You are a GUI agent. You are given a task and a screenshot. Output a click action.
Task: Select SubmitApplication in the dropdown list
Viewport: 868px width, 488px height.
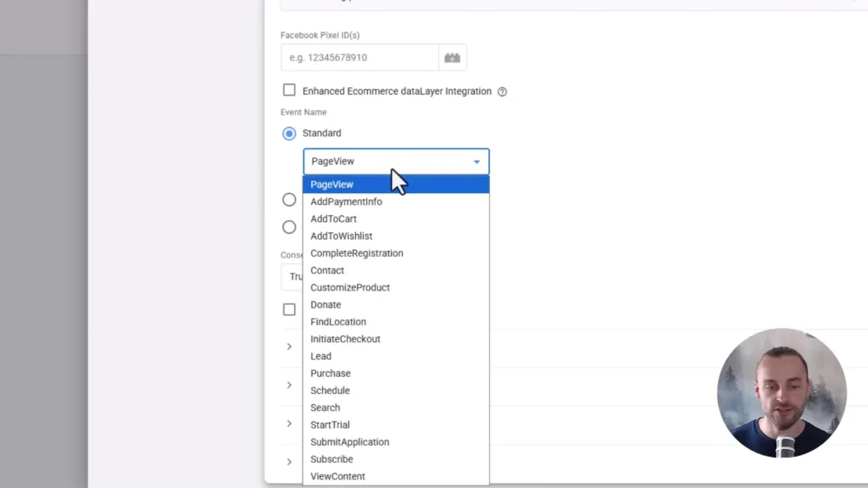click(x=396, y=442)
